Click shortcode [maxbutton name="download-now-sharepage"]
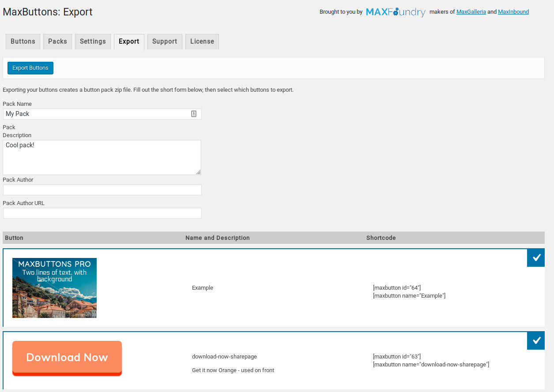 pos(431,365)
